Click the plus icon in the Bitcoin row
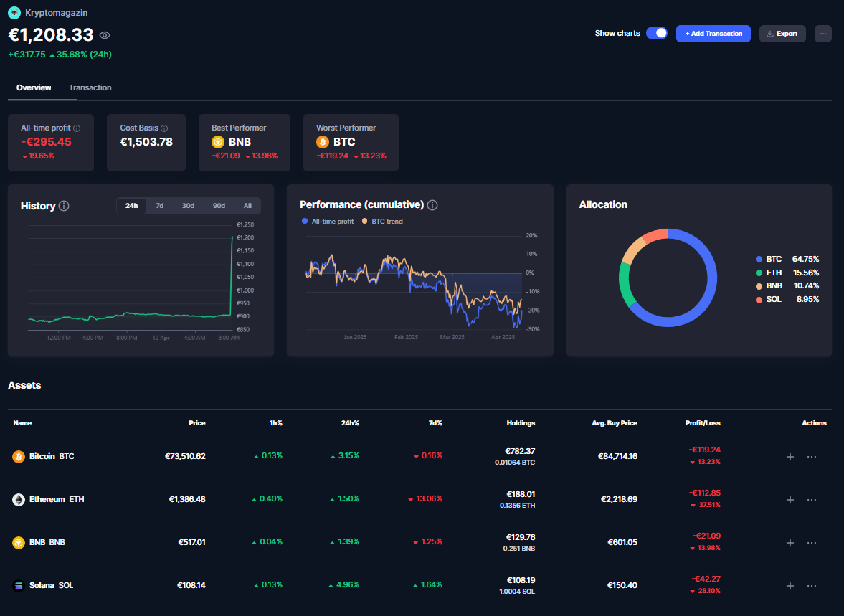This screenshot has height=616, width=844. 790,457
